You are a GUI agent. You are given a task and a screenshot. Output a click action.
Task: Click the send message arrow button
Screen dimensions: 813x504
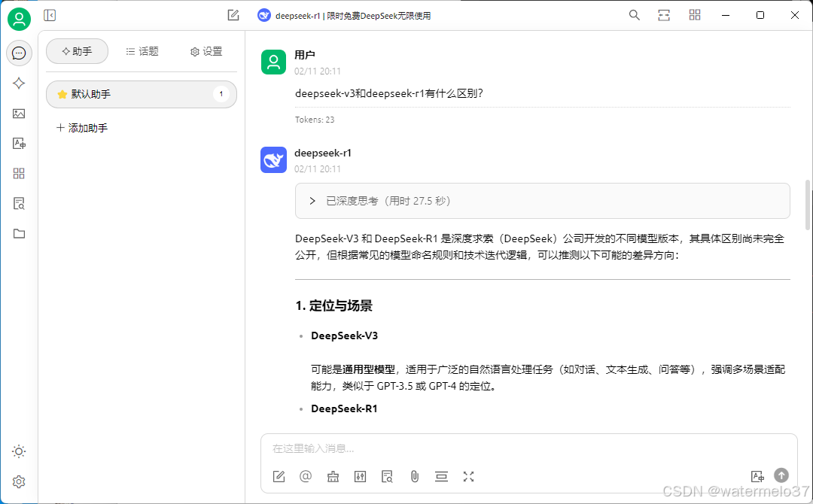pos(781,475)
